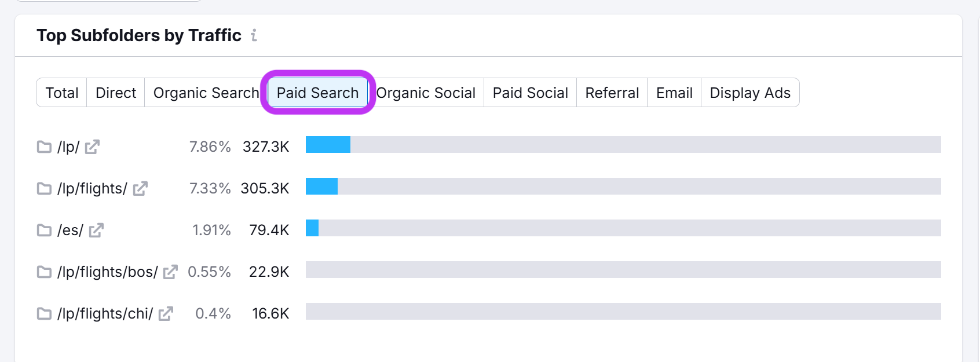Switch to the Total traffic filter

61,92
